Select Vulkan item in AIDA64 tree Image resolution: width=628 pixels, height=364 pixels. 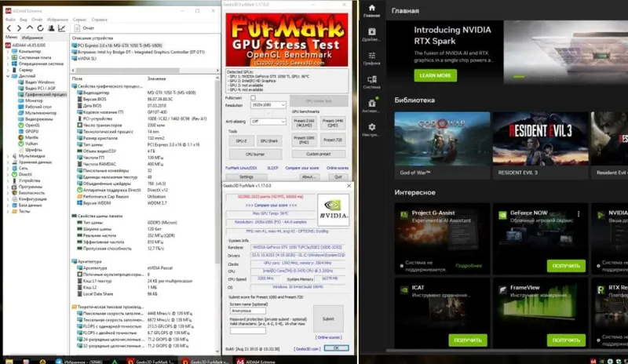click(31, 144)
